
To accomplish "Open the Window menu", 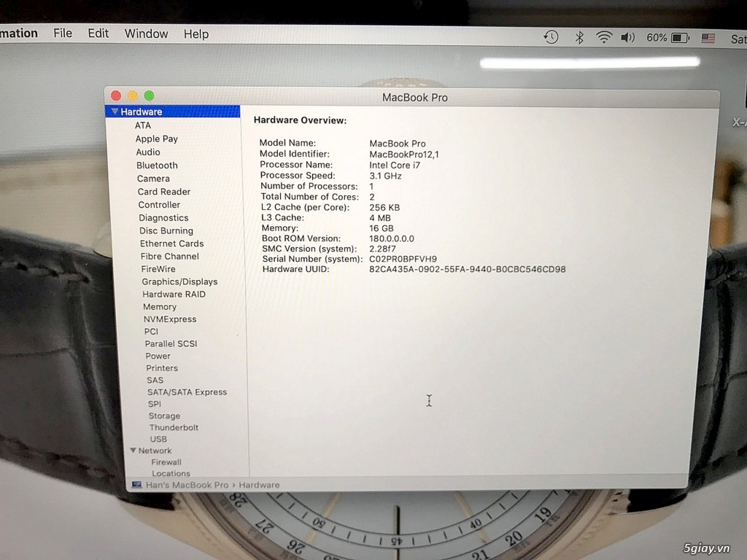I will [146, 34].
